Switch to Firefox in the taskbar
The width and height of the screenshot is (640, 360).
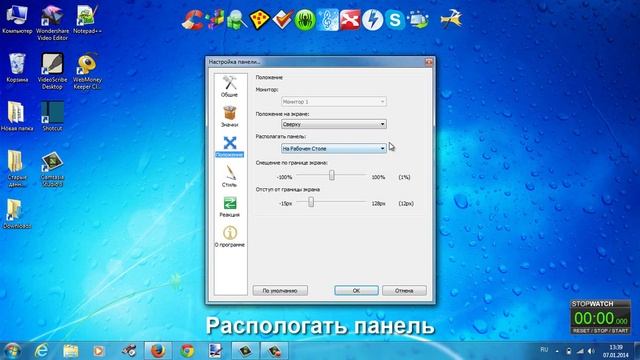pos(158,351)
